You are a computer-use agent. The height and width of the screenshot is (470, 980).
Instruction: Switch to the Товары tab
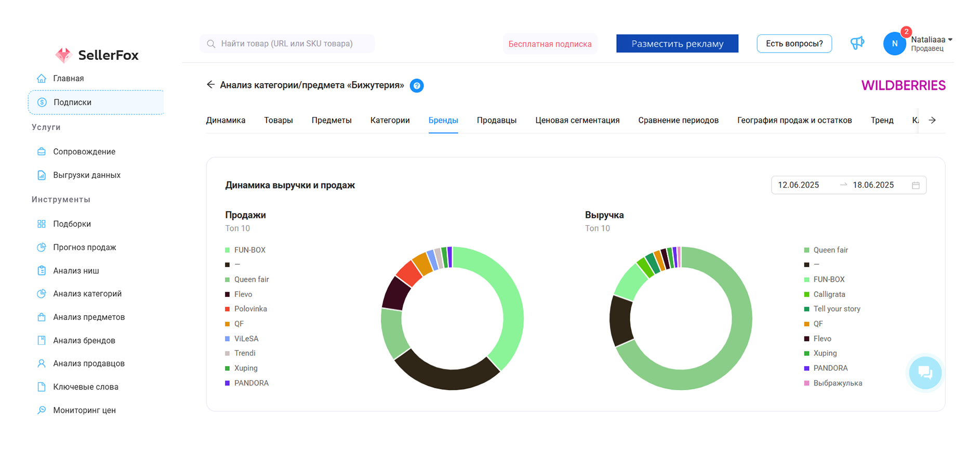coord(279,120)
